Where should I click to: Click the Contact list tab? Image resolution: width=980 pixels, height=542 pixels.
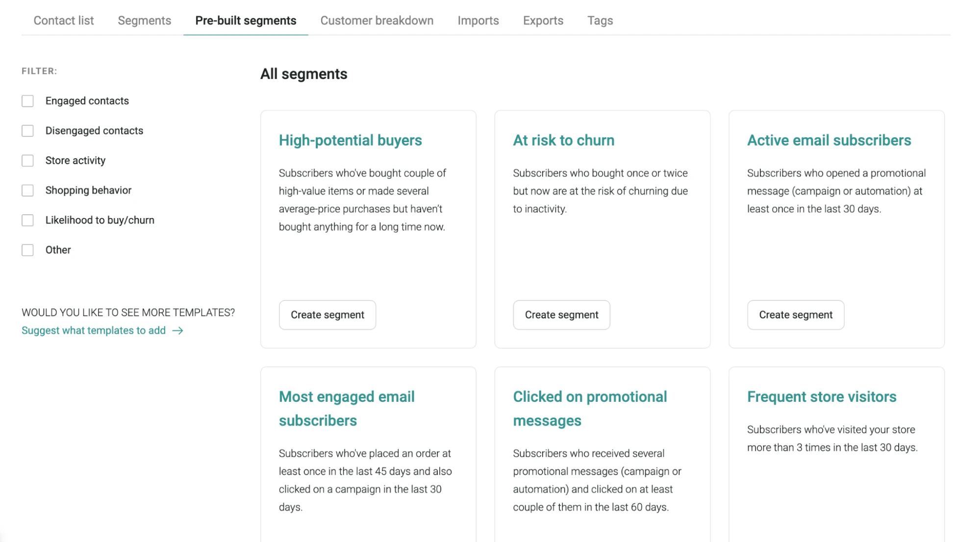(63, 20)
